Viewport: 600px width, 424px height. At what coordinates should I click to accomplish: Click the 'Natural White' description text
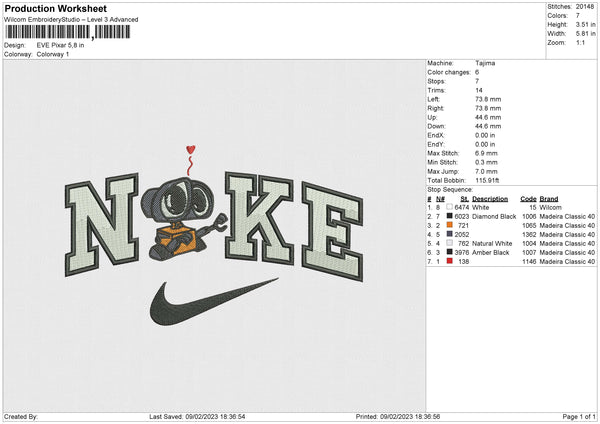pyautogui.click(x=492, y=243)
